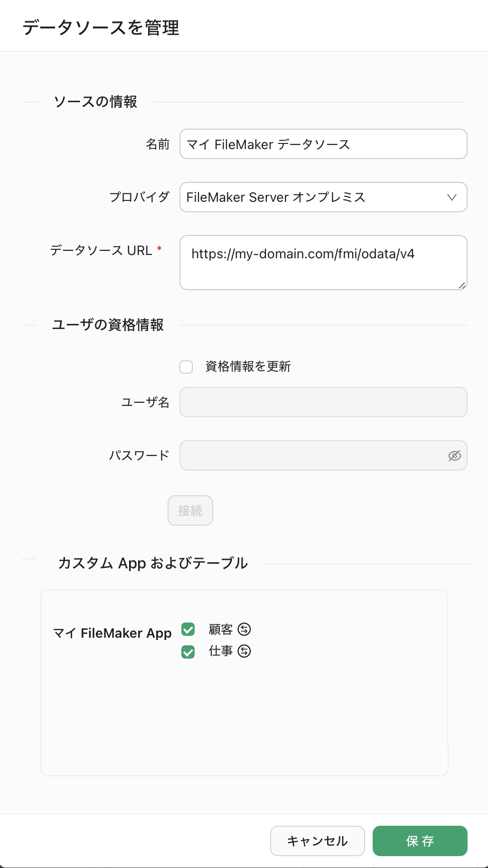
Task: Toggle password visibility eye icon
Action: [x=454, y=456]
